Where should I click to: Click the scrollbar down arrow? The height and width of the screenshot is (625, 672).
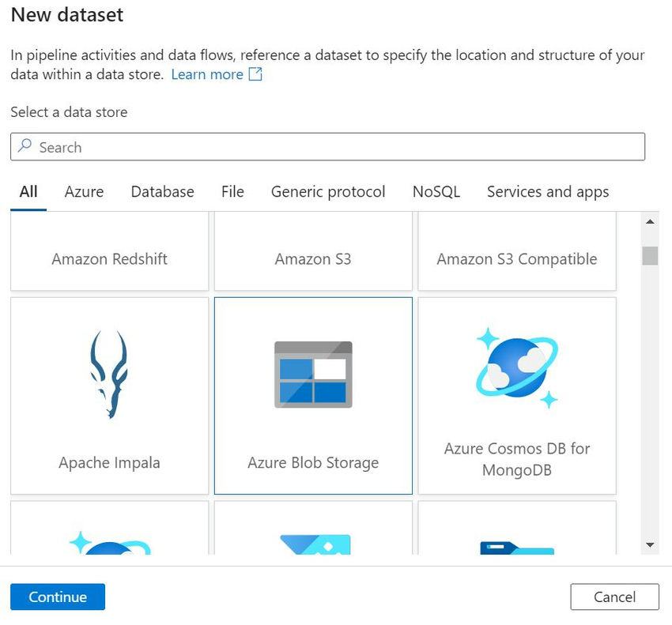(x=650, y=544)
